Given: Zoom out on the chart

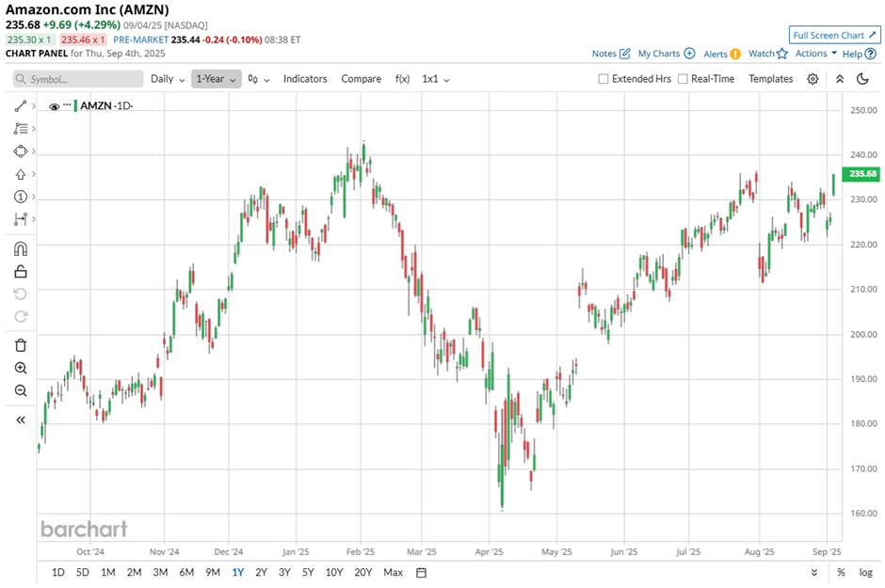Looking at the screenshot, I should [x=21, y=390].
